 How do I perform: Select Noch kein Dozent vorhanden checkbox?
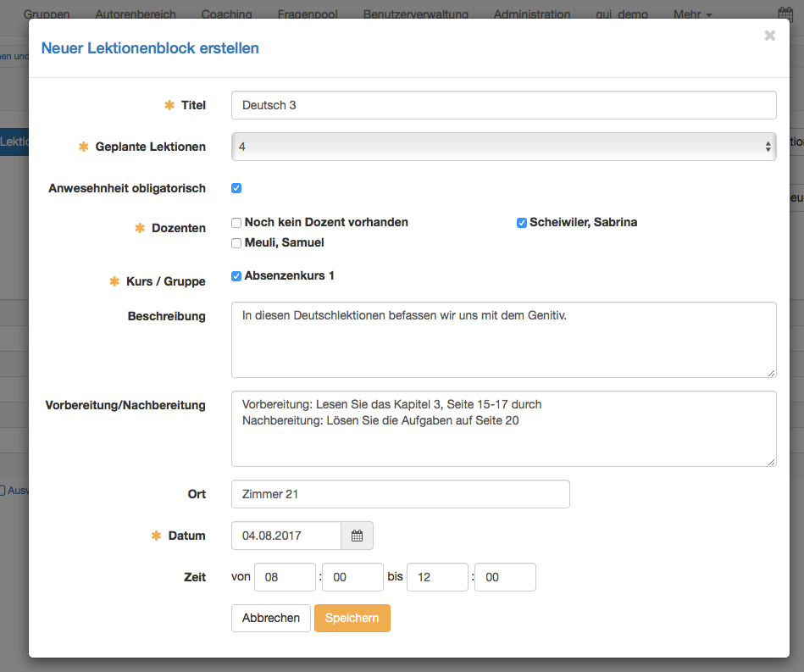pos(236,223)
